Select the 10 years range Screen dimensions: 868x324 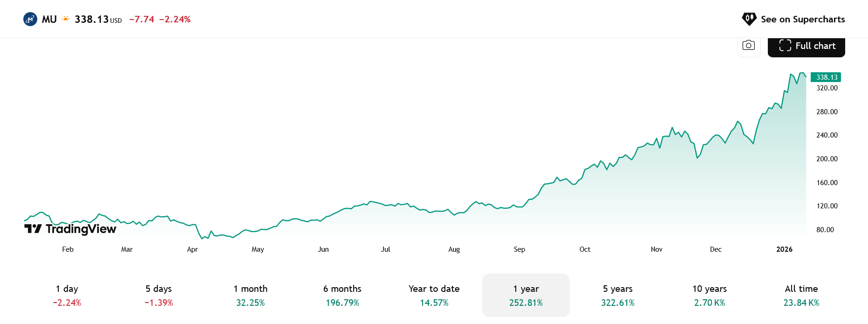coord(710,296)
